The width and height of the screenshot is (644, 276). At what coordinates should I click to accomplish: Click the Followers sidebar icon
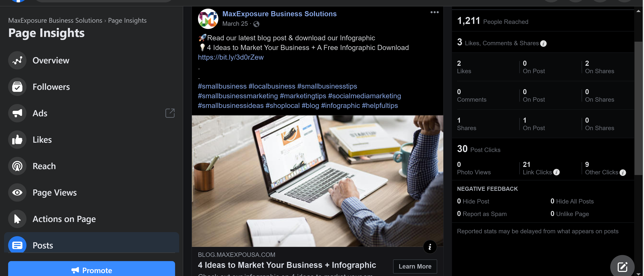click(x=17, y=87)
